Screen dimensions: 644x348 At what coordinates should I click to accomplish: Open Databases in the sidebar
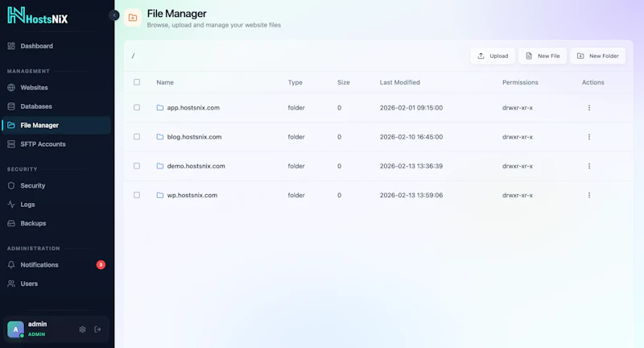click(x=56, y=106)
